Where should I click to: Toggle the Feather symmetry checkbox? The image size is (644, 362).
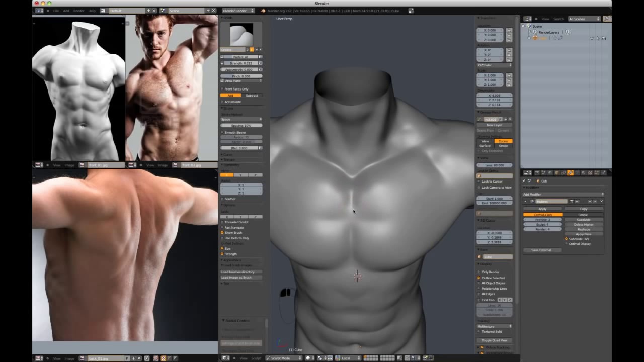click(x=222, y=199)
